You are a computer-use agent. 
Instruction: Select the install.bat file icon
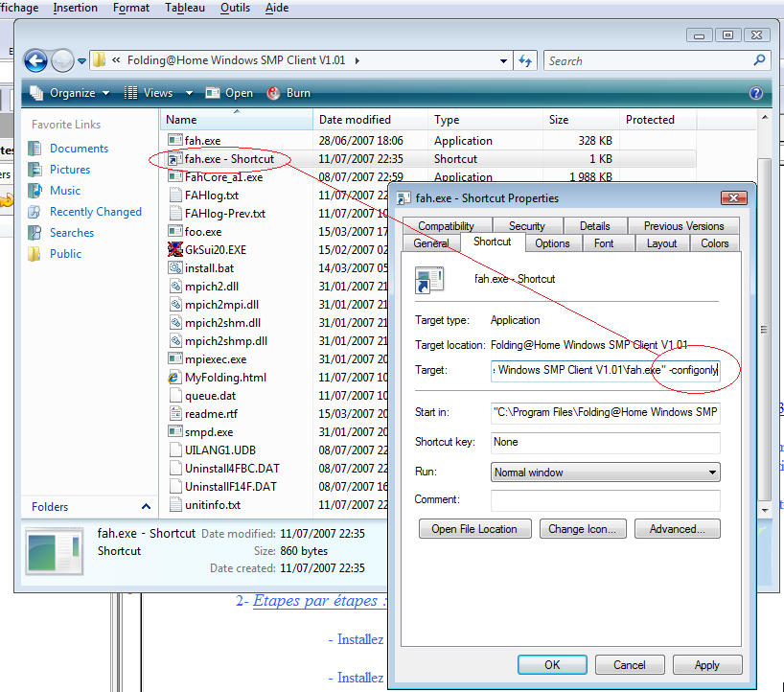(x=175, y=268)
